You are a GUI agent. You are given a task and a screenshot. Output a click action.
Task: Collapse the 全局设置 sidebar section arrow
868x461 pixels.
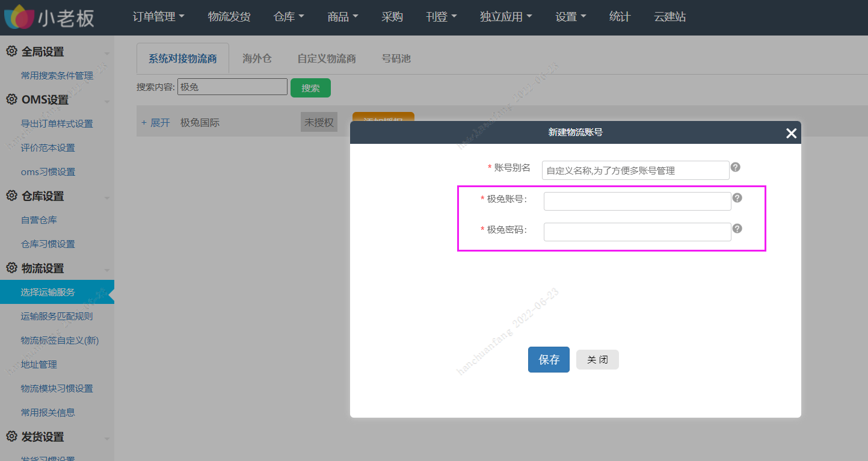tap(106, 54)
